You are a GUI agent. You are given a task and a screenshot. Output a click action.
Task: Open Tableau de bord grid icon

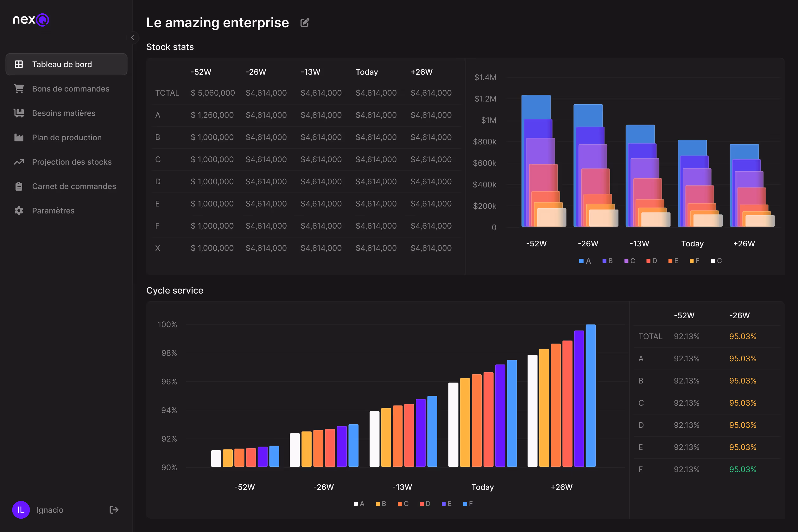tap(19, 64)
